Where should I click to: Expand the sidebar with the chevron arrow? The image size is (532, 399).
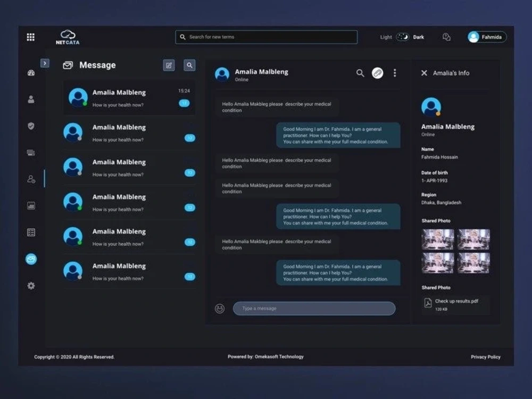pyautogui.click(x=45, y=63)
